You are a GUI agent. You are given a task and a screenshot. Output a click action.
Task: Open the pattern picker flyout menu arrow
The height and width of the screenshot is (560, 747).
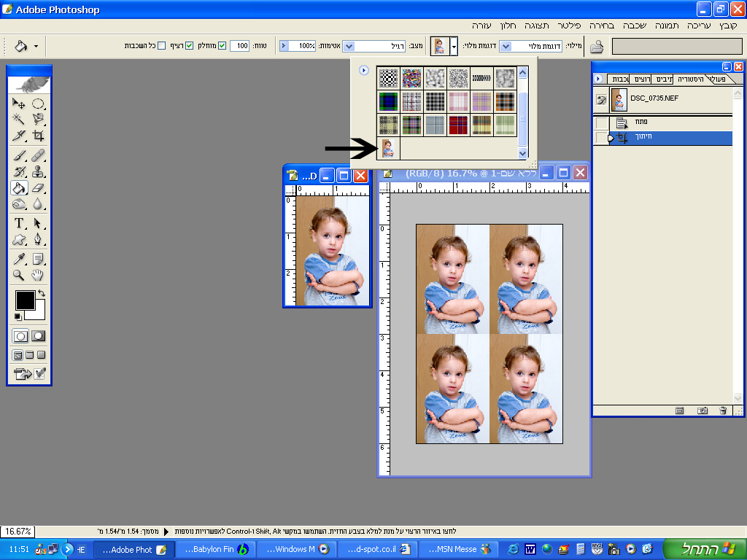364,71
